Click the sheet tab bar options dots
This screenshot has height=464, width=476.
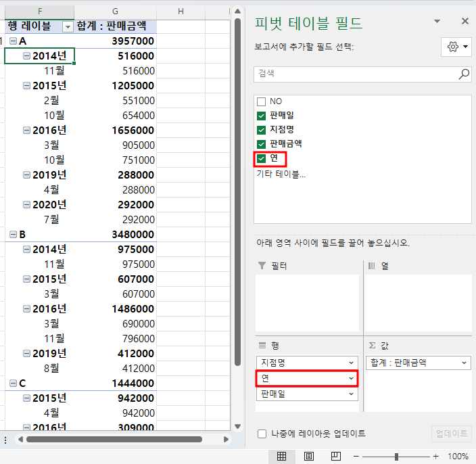(5, 440)
